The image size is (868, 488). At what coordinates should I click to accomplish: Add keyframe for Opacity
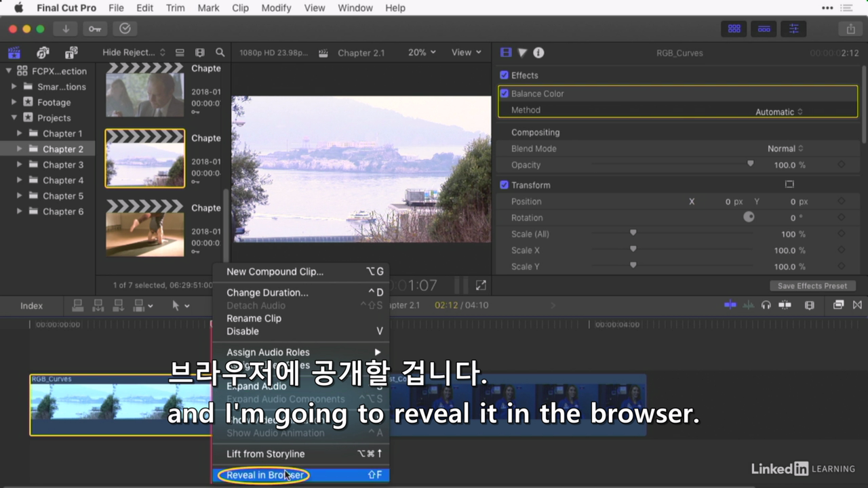click(x=841, y=165)
